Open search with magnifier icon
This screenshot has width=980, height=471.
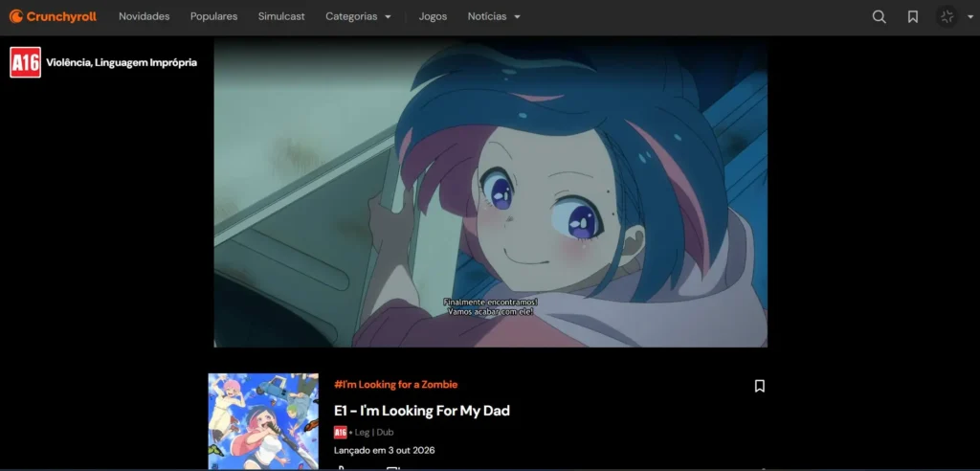click(x=879, y=17)
